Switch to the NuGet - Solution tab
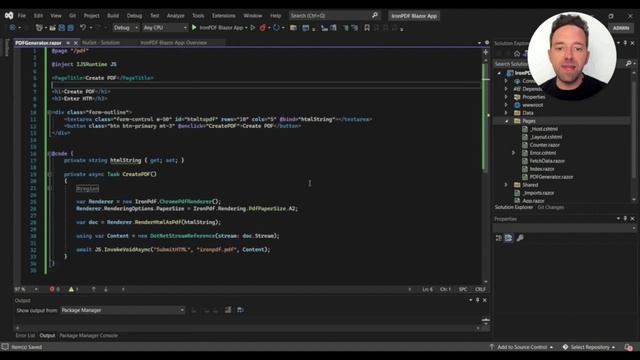Screen dimensions: 640x360 [x=101, y=42]
